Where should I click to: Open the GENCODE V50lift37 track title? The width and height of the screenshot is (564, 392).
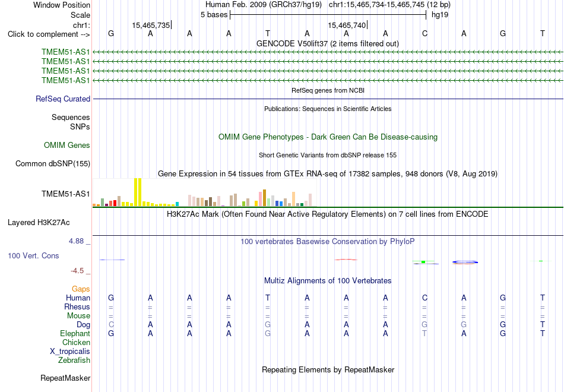pos(328,43)
